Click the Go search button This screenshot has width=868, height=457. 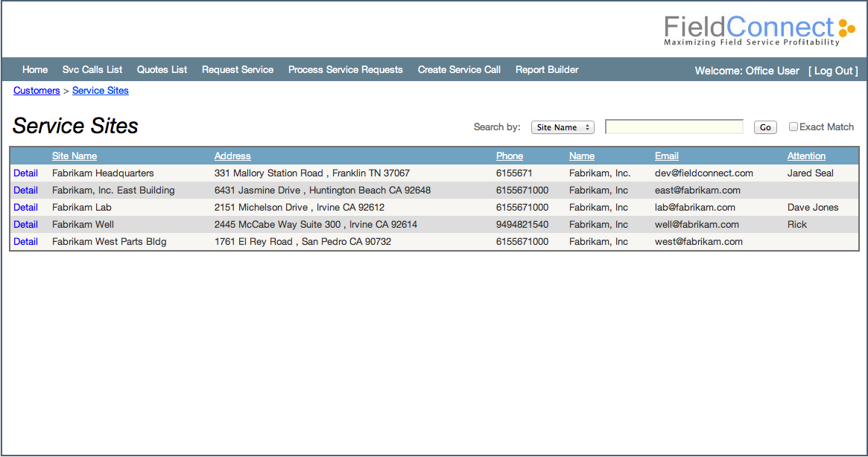point(765,127)
